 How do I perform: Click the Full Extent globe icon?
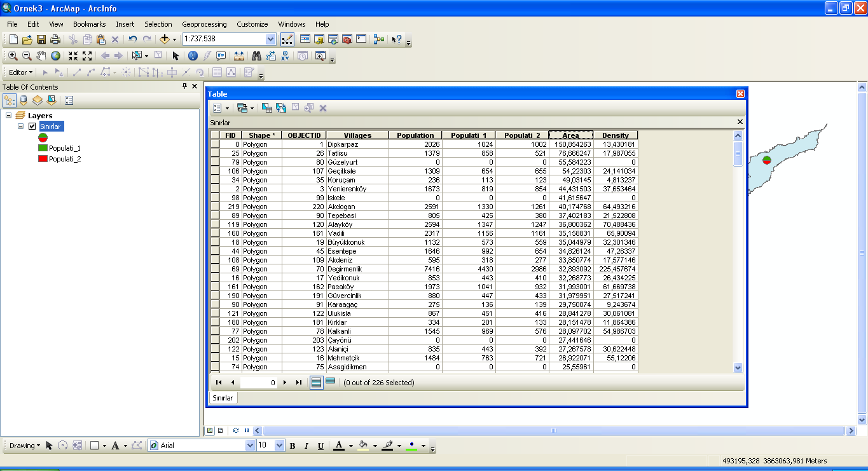click(x=55, y=56)
